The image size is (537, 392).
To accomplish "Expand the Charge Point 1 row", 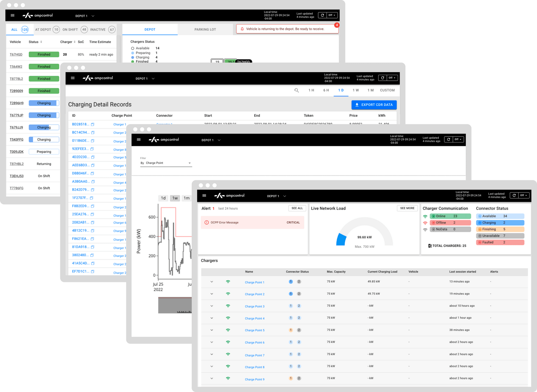I will [x=211, y=282].
